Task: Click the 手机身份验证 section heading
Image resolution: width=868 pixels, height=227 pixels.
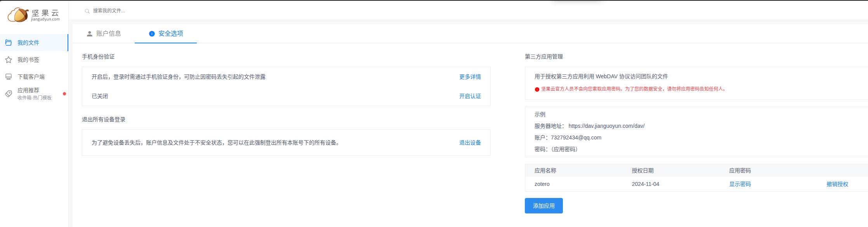Action: click(98, 57)
